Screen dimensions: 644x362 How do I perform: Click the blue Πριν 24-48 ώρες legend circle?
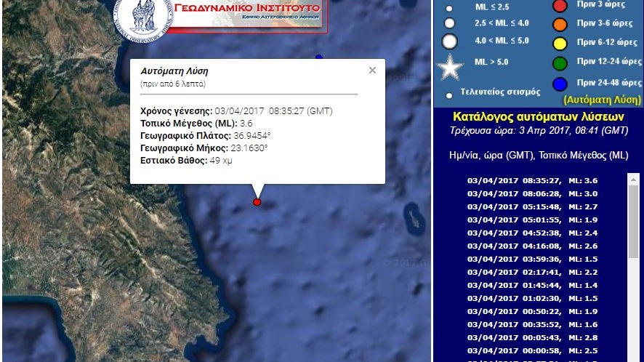pos(560,84)
